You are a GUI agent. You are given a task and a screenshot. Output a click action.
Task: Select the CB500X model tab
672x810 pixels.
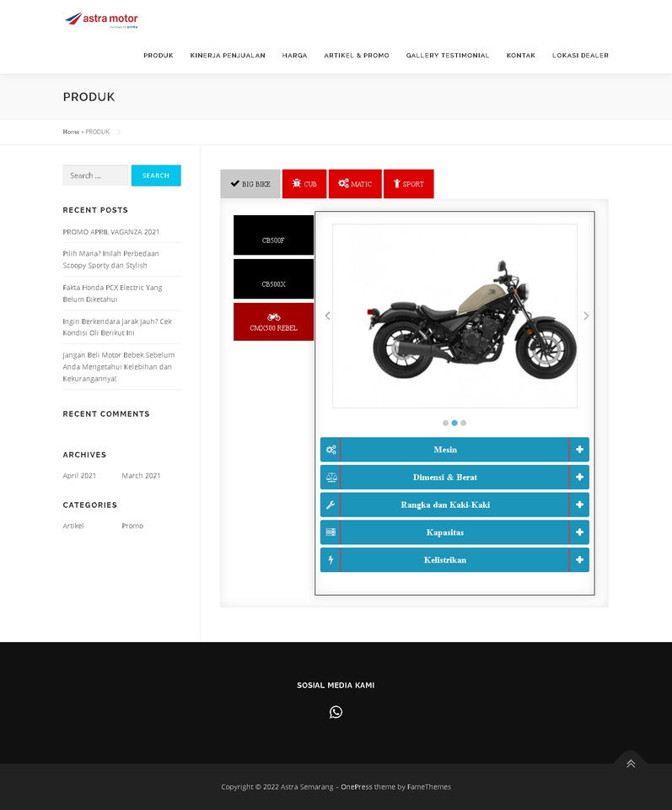point(273,279)
